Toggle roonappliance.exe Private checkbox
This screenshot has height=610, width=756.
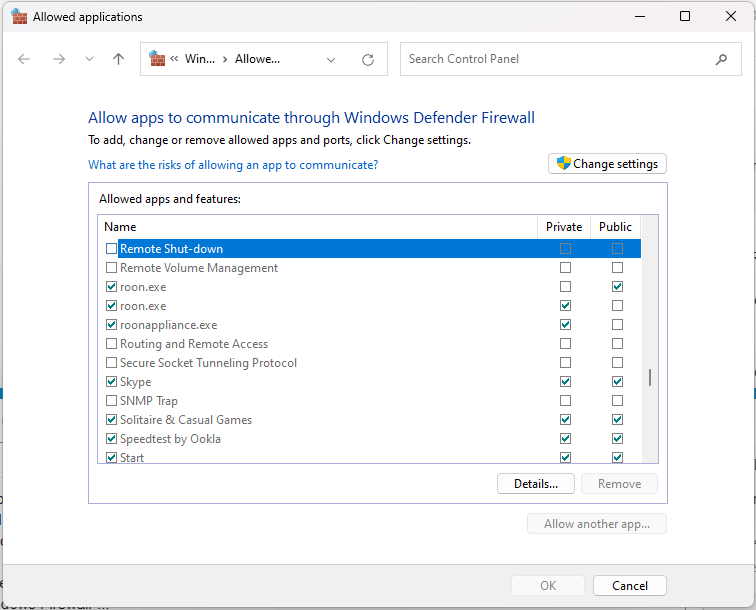click(566, 325)
